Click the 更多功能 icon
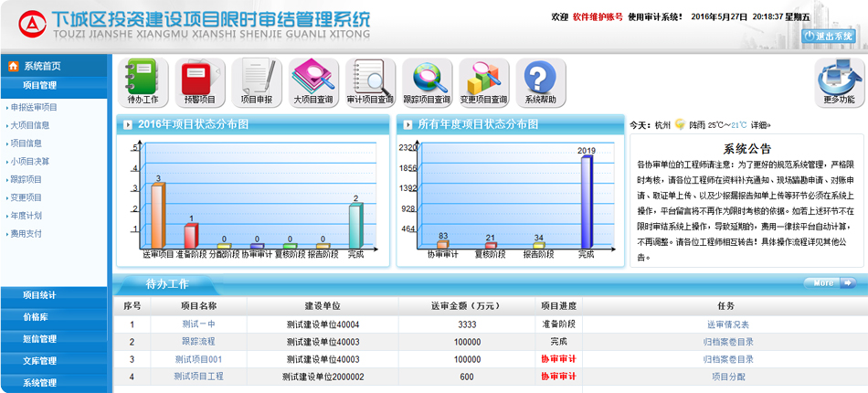 click(x=838, y=80)
